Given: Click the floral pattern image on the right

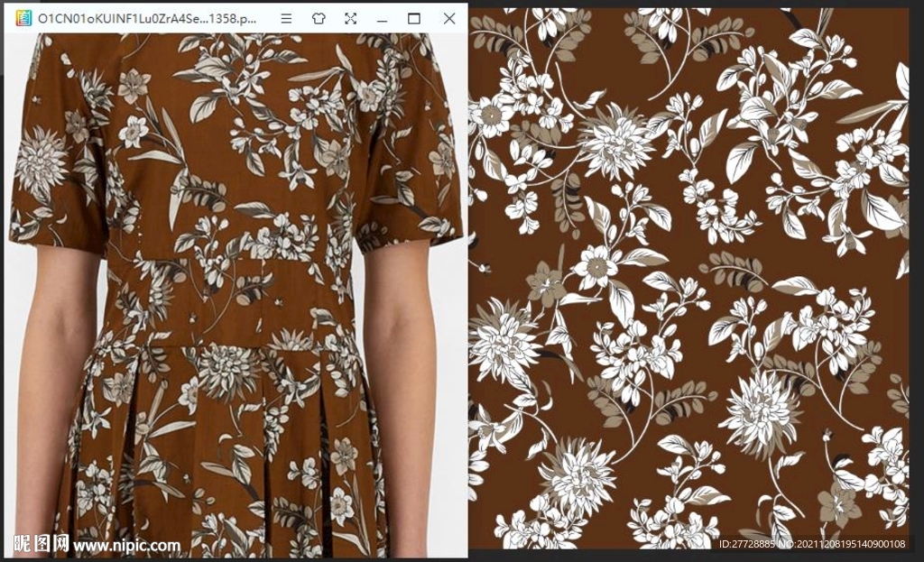Looking at the screenshot, I should point(688,279).
